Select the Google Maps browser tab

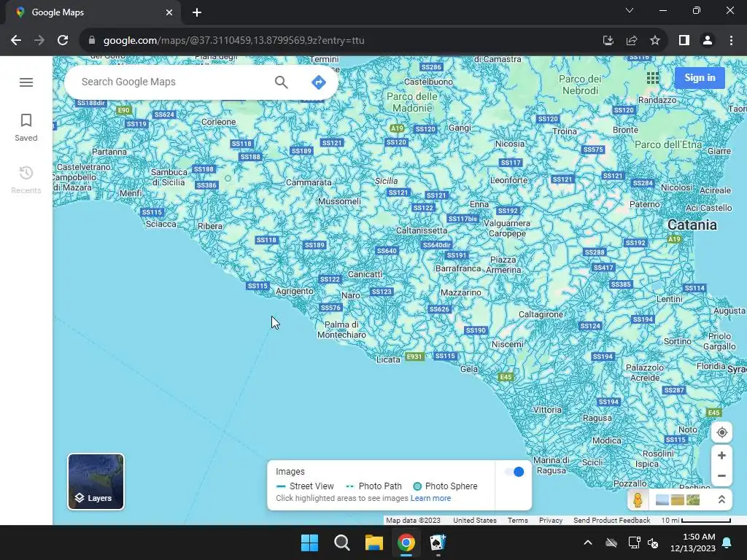coord(93,13)
